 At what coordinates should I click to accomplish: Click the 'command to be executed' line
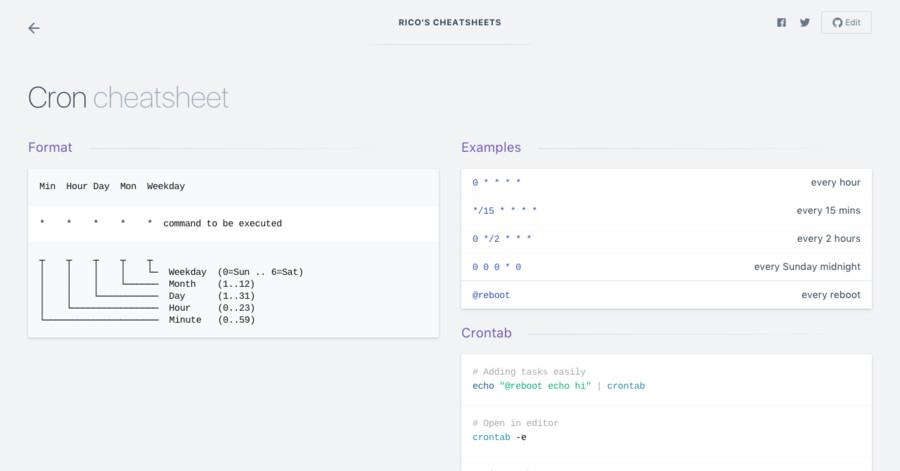(222, 224)
